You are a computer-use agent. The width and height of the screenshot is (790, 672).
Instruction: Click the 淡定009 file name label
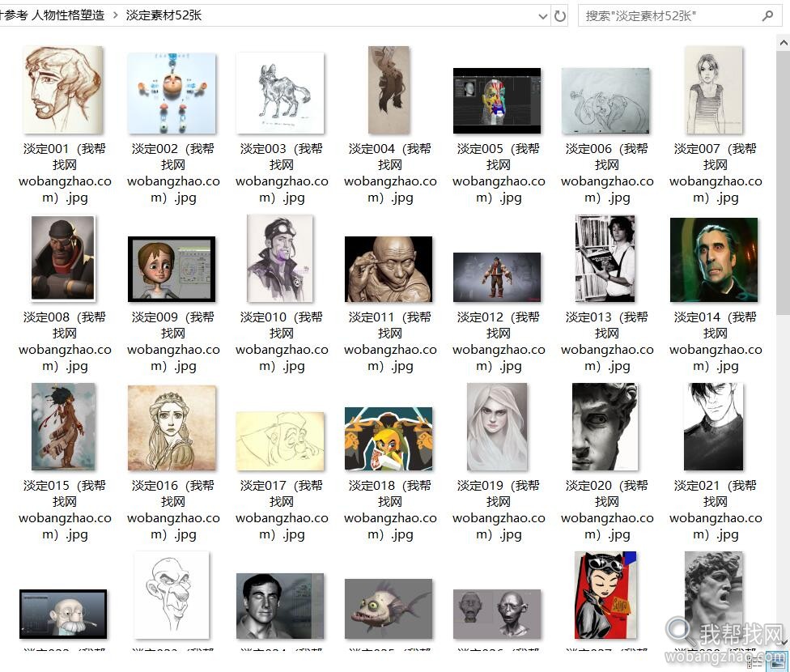173,342
